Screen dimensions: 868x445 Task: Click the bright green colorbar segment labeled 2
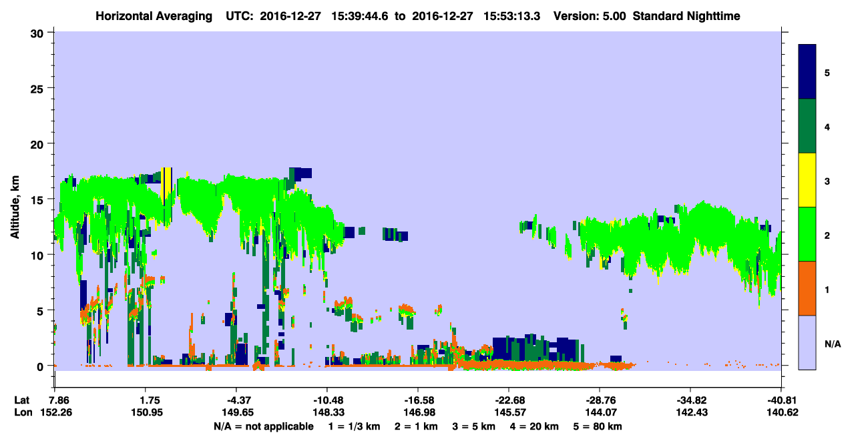pyautogui.click(x=807, y=234)
